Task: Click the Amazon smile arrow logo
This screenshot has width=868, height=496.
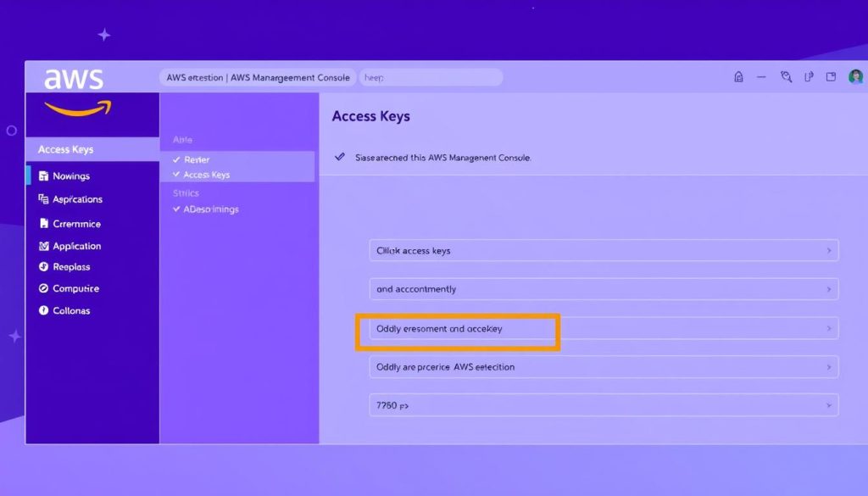Action: pyautogui.click(x=78, y=109)
